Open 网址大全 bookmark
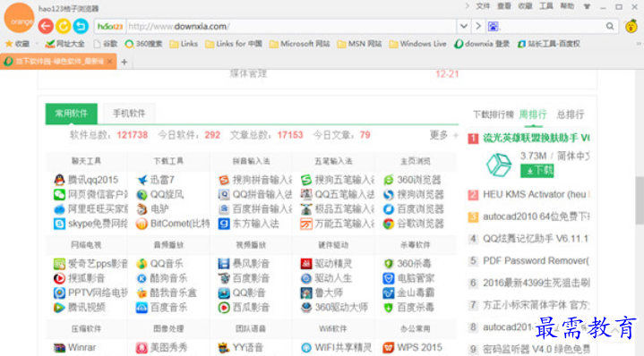The width and height of the screenshot is (644, 356). pos(64,44)
